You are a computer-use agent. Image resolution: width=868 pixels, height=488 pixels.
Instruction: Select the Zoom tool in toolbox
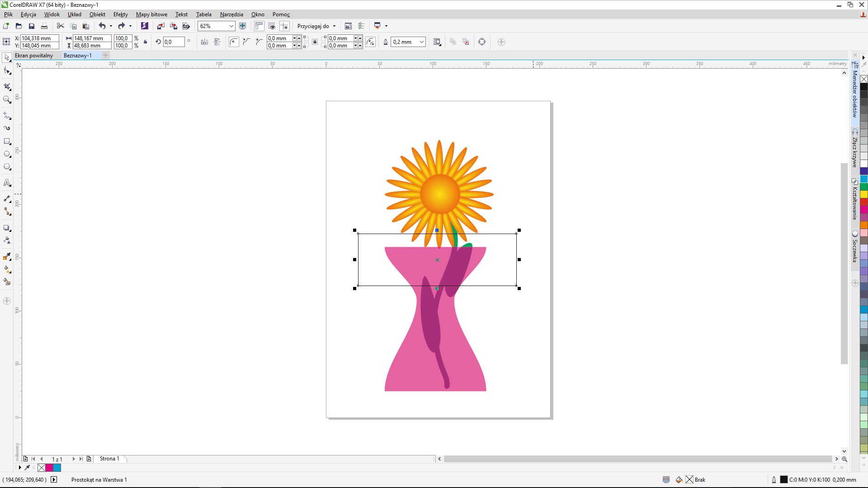pos(7,99)
